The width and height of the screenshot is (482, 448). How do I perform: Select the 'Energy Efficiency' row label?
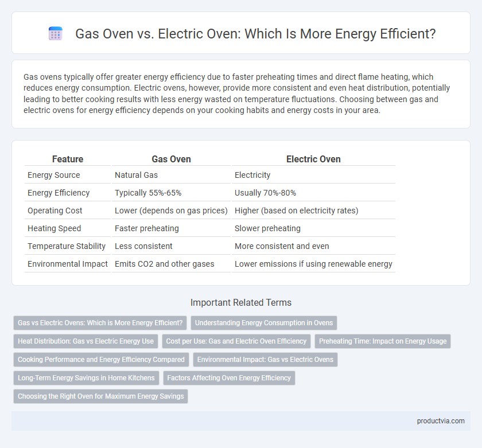pos(59,193)
